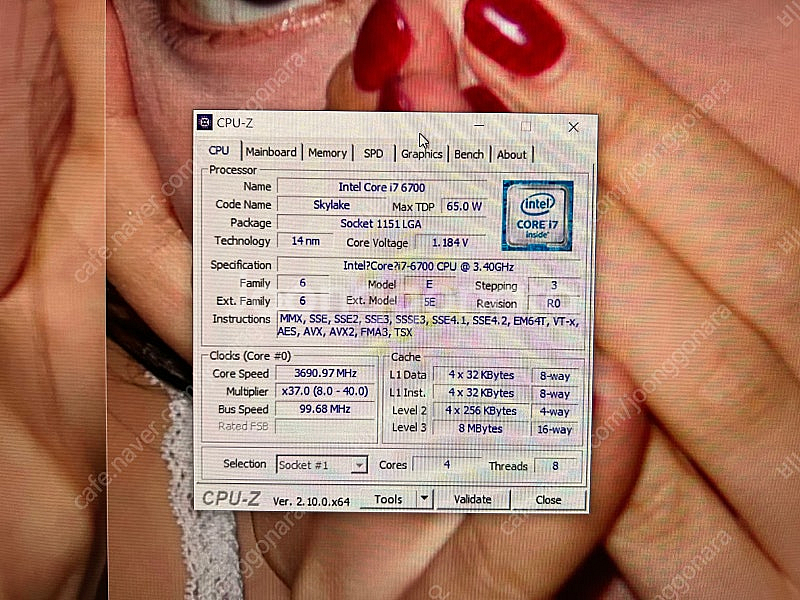Viewport: 800px width, 600px height.
Task: Expand the Tools dropdown arrow
Action: pyautogui.click(x=424, y=498)
